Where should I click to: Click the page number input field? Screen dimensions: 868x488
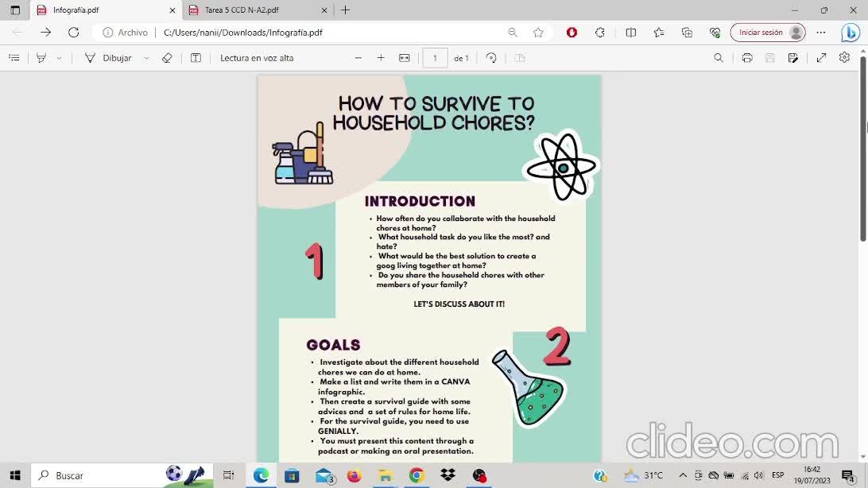pos(435,58)
